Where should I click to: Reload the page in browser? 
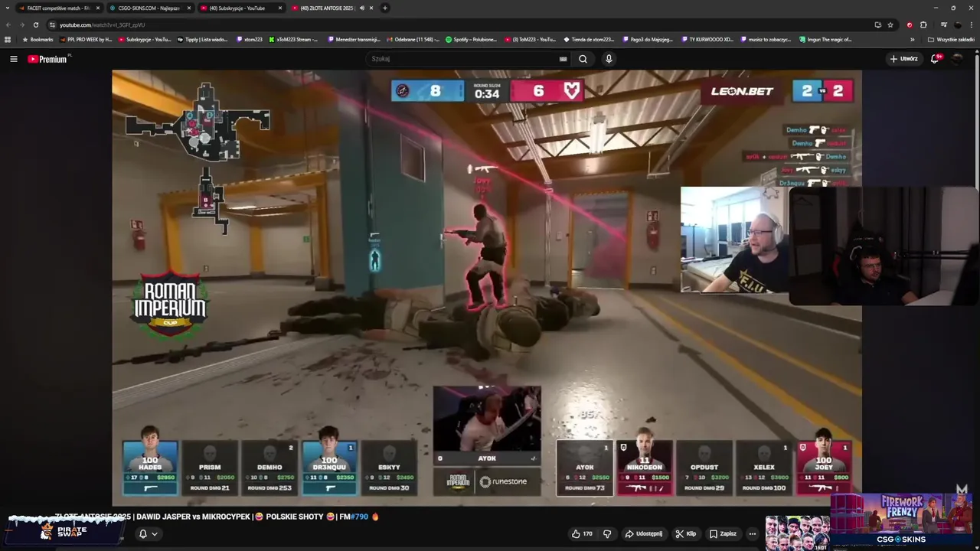point(35,24)
